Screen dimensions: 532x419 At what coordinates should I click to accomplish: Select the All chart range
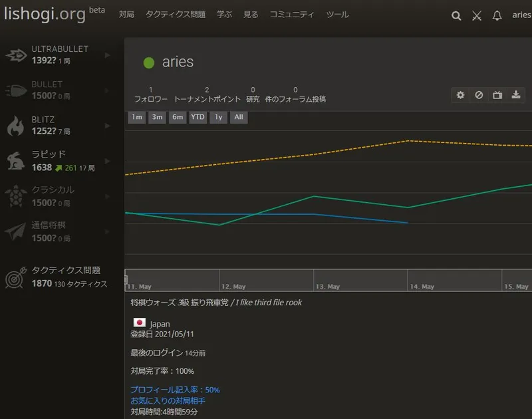pos(239,117)
